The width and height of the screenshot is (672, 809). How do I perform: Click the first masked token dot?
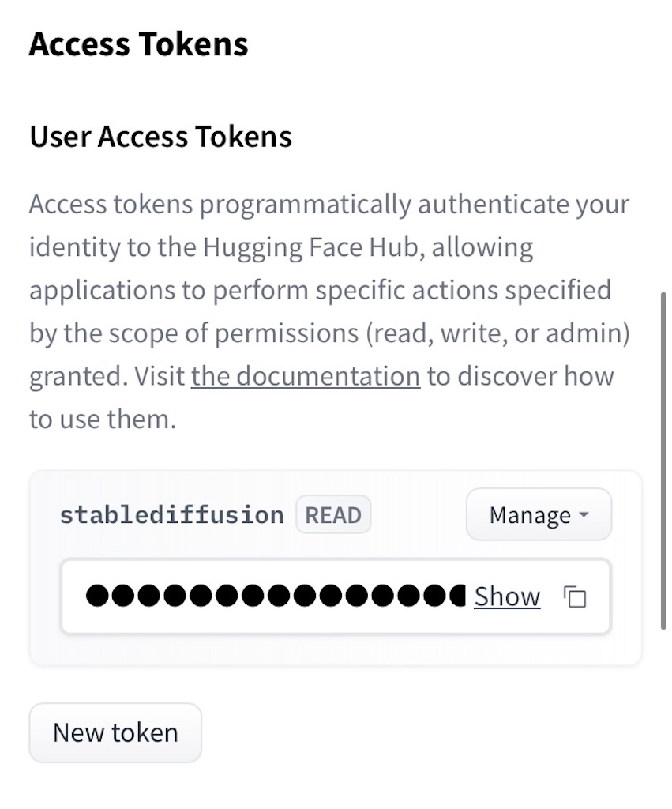[x=97, y=596]
